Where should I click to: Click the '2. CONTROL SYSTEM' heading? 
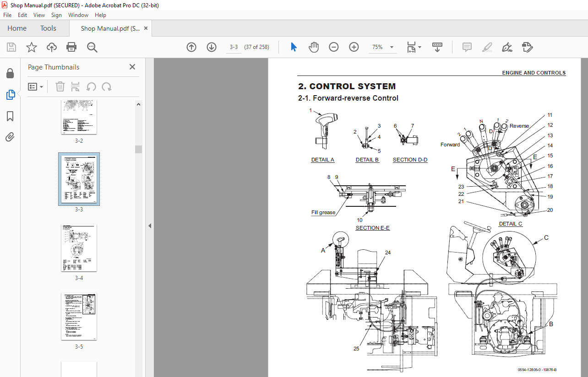tap(347, 86)
